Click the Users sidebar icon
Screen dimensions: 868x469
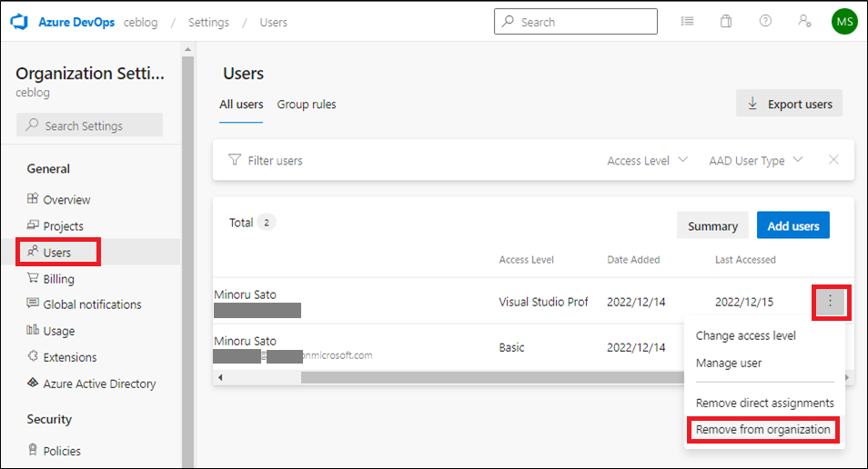point(33,252)
